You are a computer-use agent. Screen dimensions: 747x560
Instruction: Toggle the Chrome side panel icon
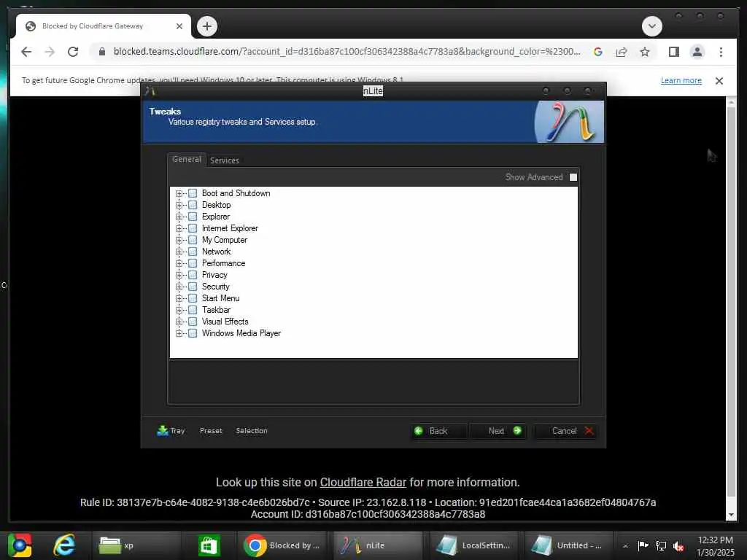coord(673,52)
